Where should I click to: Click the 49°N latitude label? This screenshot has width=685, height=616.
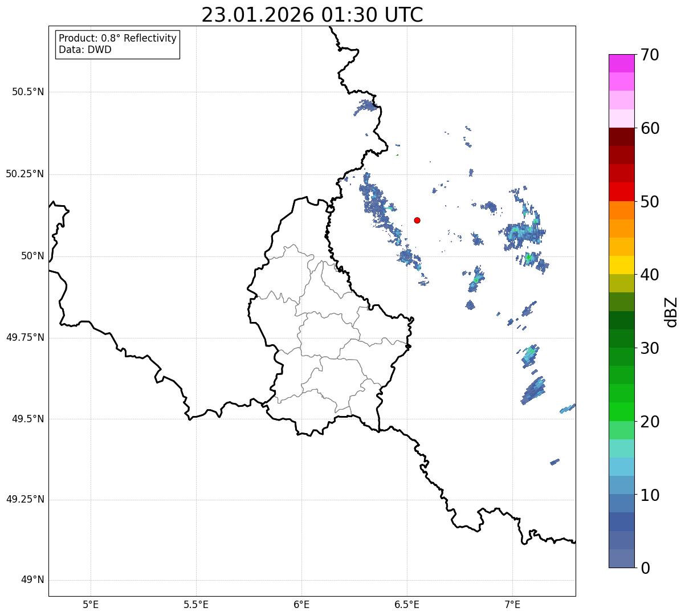click(x=32, y=580)
